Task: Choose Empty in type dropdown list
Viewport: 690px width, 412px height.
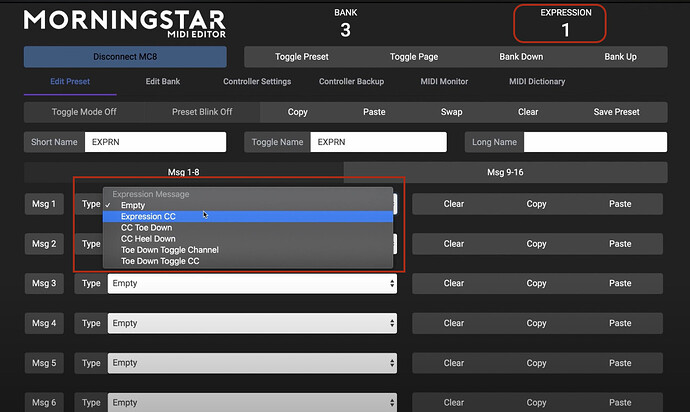Action: 248,205
